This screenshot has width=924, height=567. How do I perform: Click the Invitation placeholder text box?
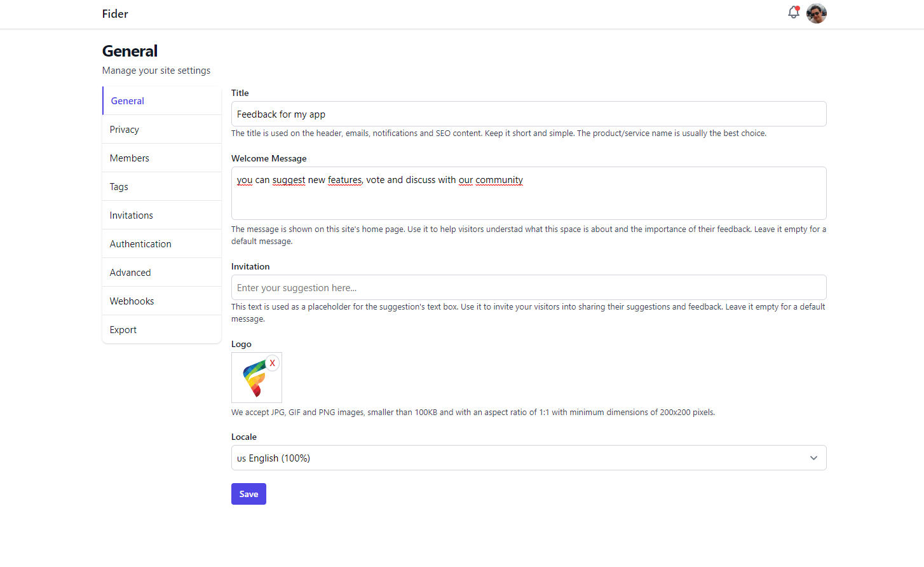pos(529,287)
